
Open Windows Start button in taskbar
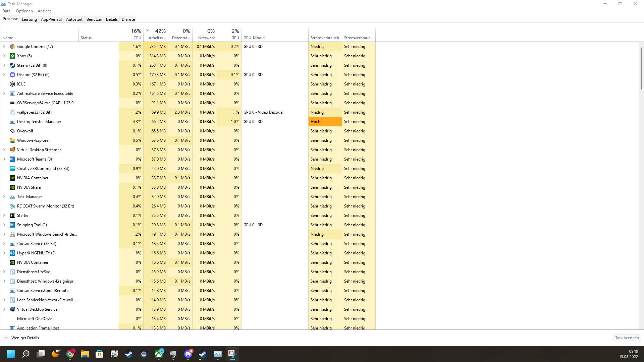11,354
